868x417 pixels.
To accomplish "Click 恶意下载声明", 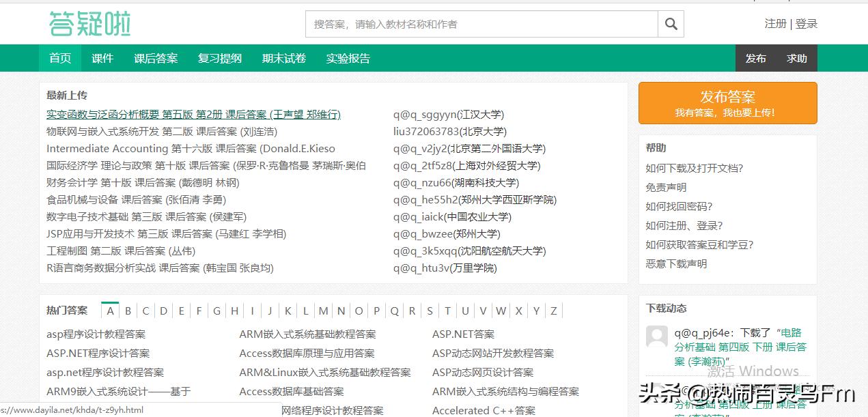I will click(x=676, y=263).
